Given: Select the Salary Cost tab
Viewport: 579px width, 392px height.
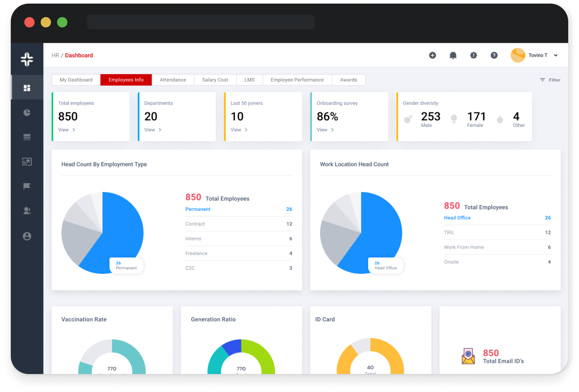Looking at the screenshot, I should pyautogui.click(x=215, y=80).
